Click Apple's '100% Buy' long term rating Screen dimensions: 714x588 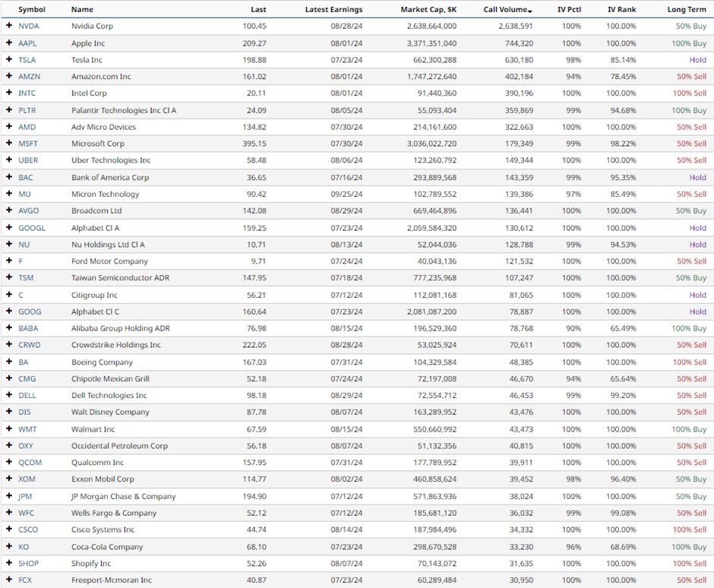[x=689, y=43]
